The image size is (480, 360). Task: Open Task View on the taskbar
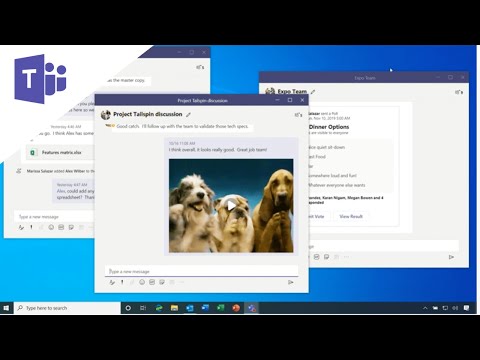click(x=143, y=308)
